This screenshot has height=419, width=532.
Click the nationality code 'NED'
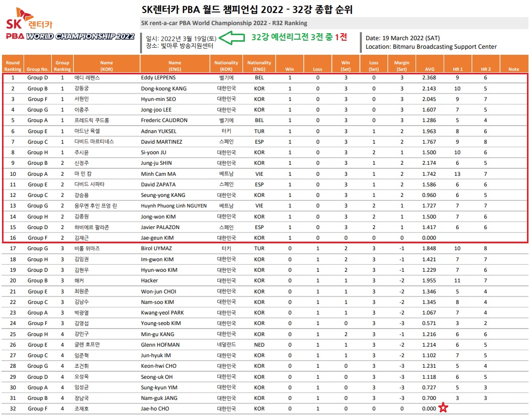point(259,345)
